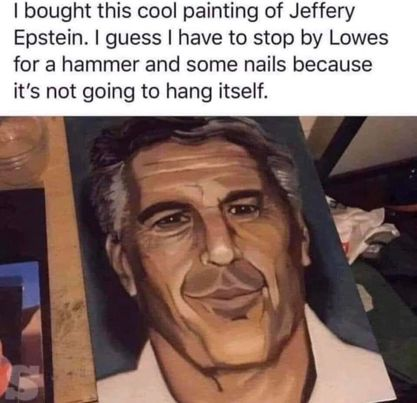Click the word "nails" in the caption

(265, 64)
